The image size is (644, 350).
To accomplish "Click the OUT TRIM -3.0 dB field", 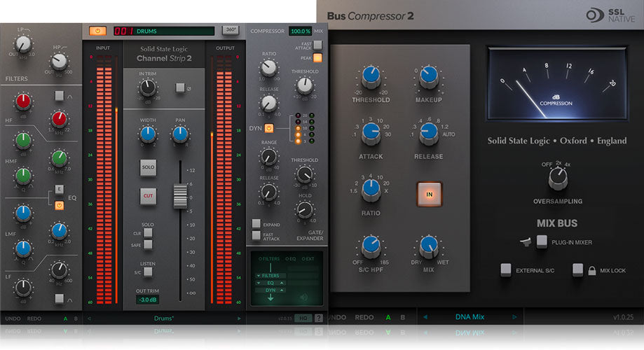I will tap(147, 300).
